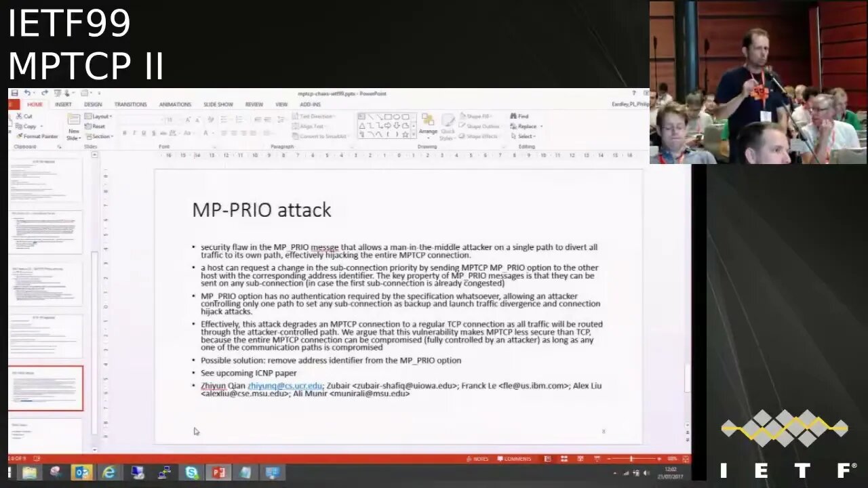868x488 pixels.
Task: Click the PowerPoint Help question mark
Action: tap(634, 93)
